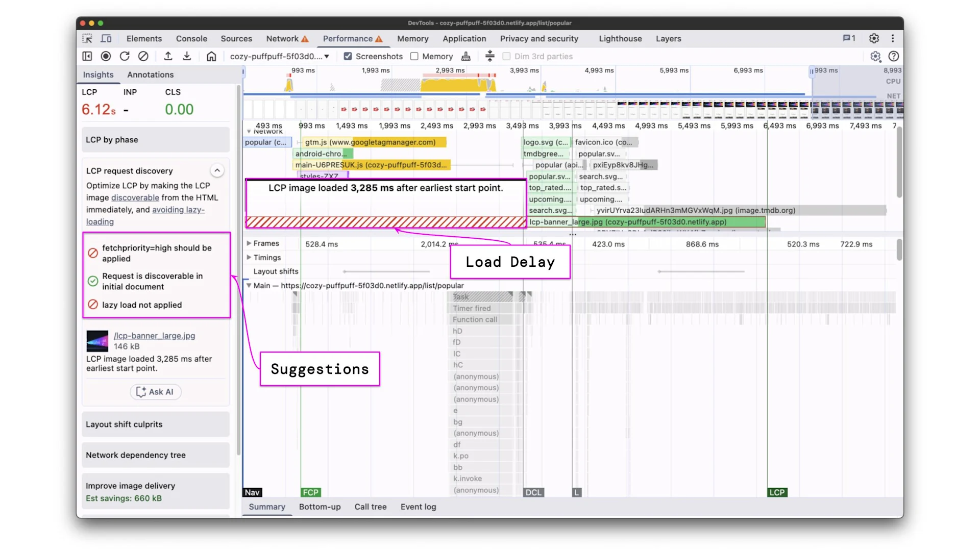The height and width of the screenshot is (551, 980).
Task: Enable the Memory checkbox
Action: click(x=414, y=56)
